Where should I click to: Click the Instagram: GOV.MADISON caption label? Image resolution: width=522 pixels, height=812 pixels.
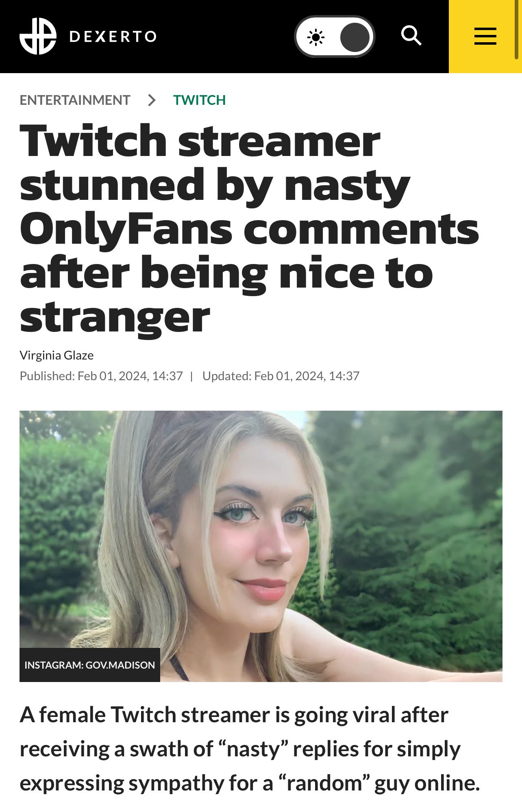click(x=90, y=665)
